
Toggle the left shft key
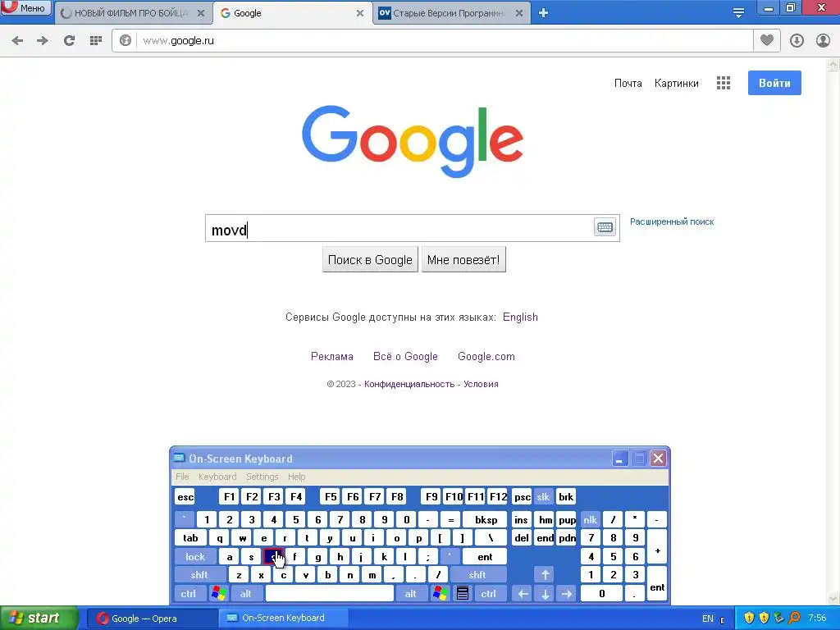(199, 575)
